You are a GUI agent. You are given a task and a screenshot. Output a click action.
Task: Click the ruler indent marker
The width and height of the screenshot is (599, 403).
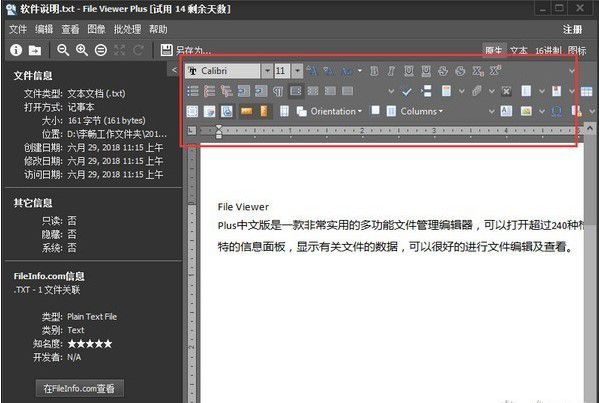click(x=219, y=131)
